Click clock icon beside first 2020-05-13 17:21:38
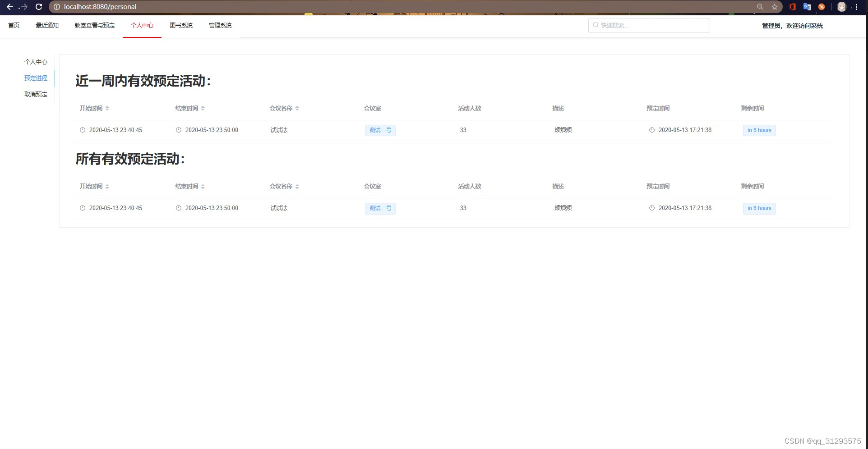 pos(652,130)
